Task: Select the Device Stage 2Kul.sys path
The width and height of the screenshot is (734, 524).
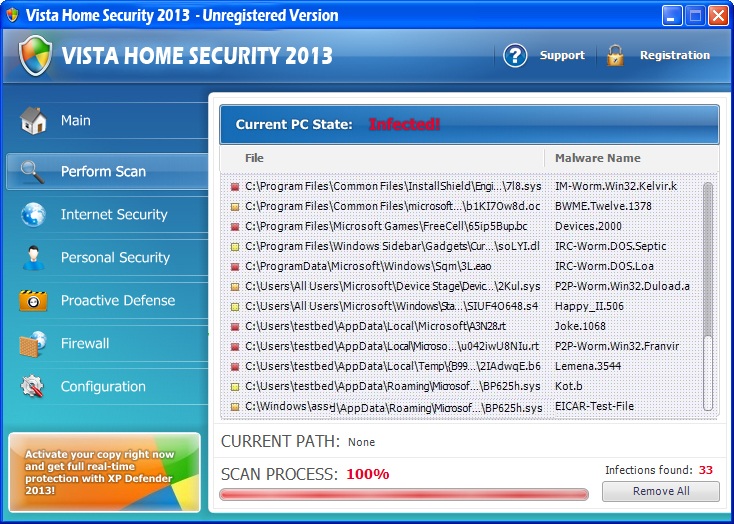Action: [x=392, y=286]
